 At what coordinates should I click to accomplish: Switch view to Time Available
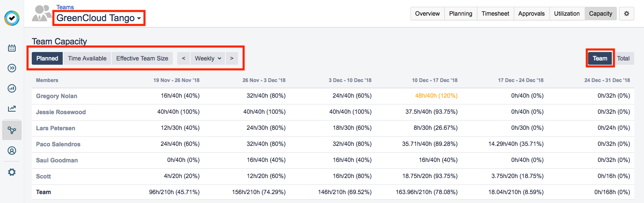tap(87, 58)
